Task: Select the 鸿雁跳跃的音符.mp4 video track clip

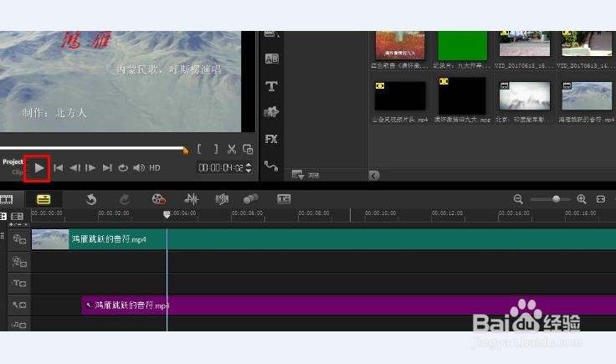Action: [324, 239]
